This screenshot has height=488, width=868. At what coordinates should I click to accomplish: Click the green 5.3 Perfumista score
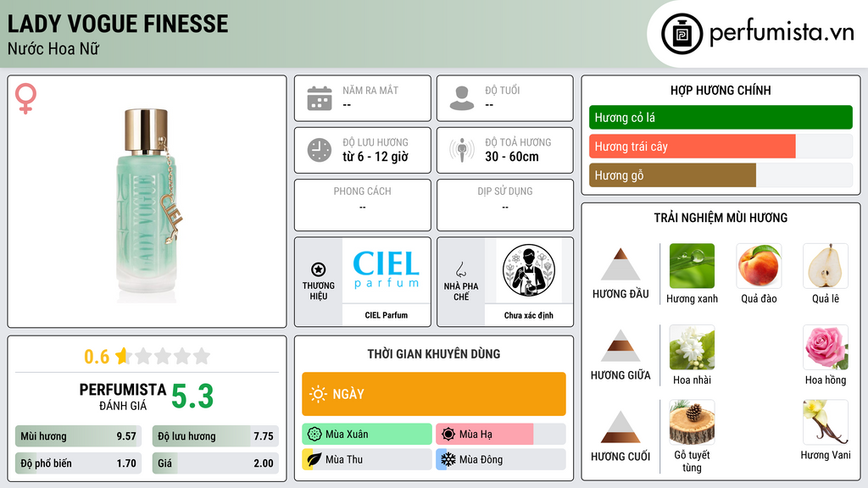192,396
